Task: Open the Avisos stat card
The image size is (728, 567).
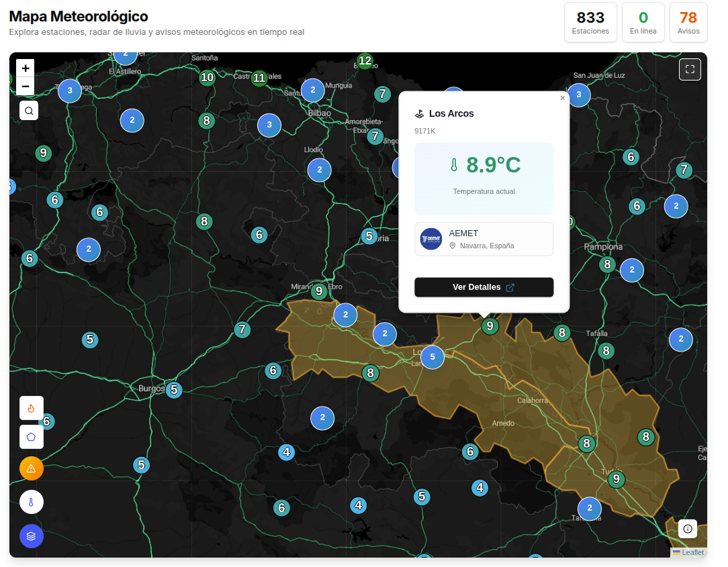Action: click(x=688, y=22)
